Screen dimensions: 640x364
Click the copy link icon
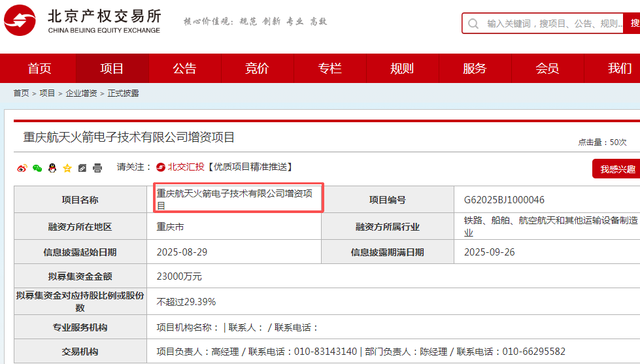[82, 168]
